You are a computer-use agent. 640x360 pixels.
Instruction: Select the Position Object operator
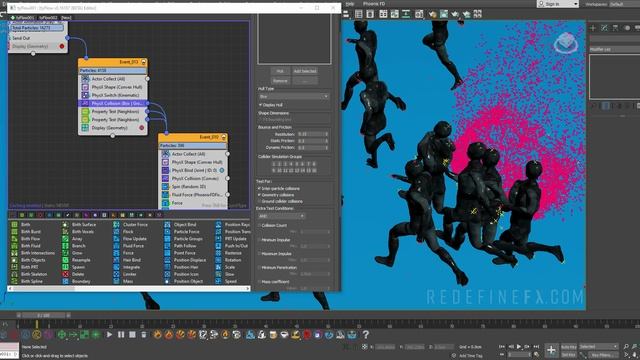188,281
